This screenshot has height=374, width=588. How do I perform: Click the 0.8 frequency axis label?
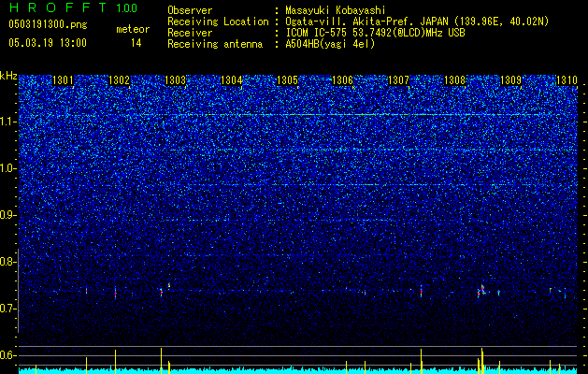coord(7,262)
